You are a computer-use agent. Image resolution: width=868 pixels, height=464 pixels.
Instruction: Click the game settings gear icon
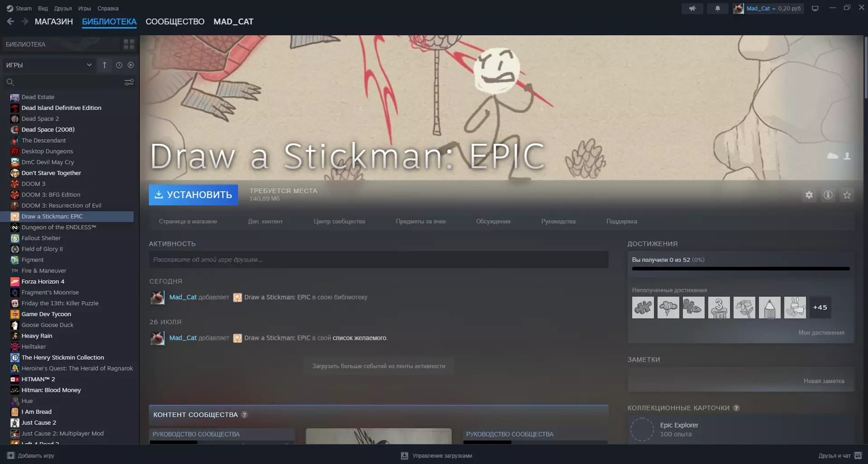(x=809, y=195)
